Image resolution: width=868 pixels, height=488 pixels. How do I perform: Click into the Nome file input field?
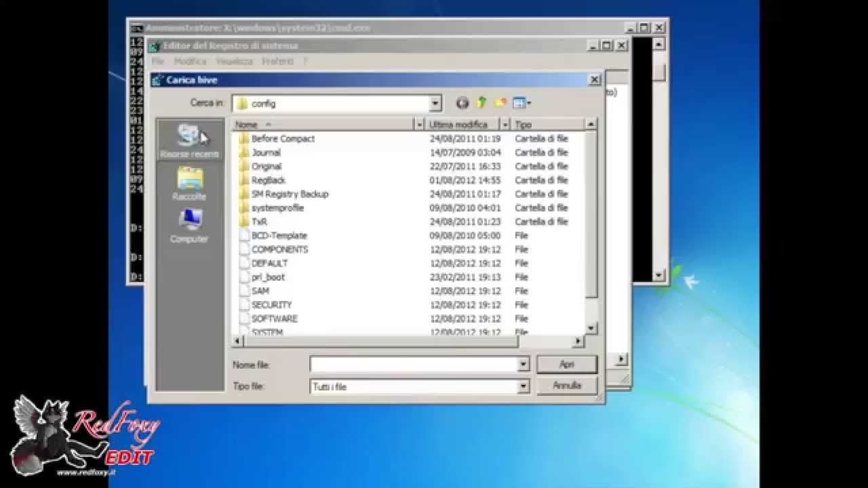[414, 365]
